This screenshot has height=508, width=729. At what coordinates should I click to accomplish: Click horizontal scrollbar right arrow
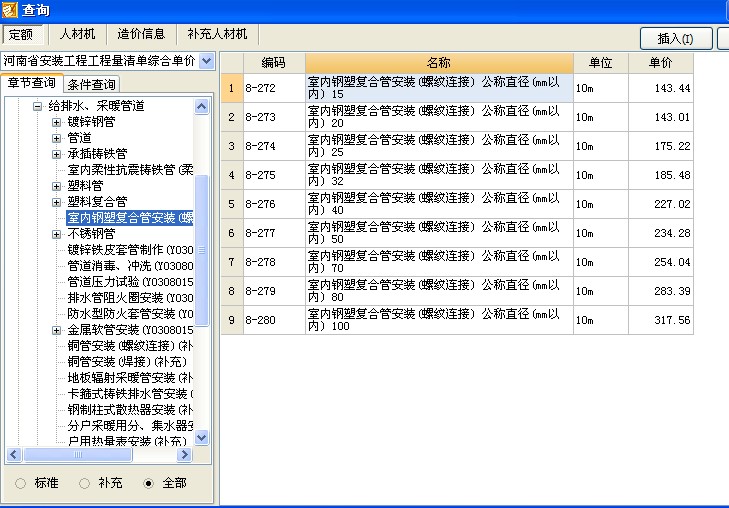(x=185, y=454)
